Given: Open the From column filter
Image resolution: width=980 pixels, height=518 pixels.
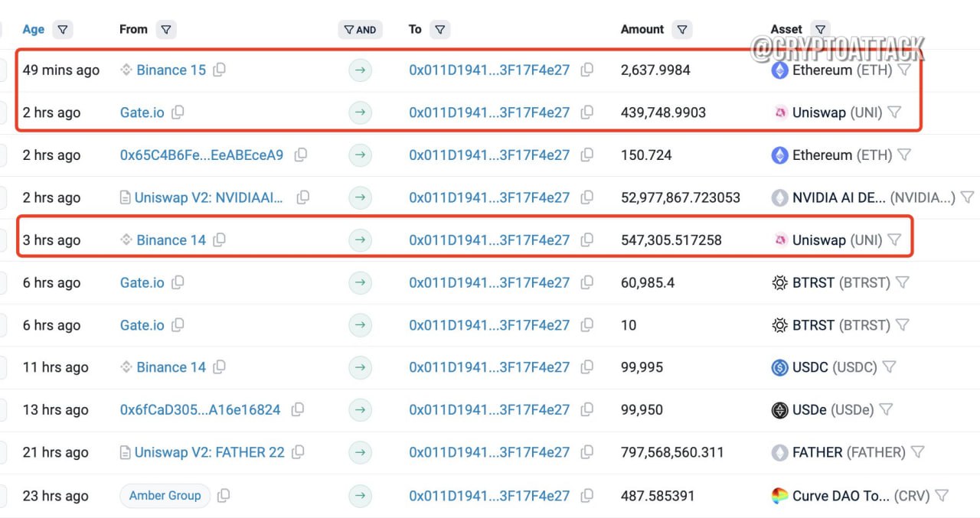Looking at the screenshot, I should [x=165, y=30].
